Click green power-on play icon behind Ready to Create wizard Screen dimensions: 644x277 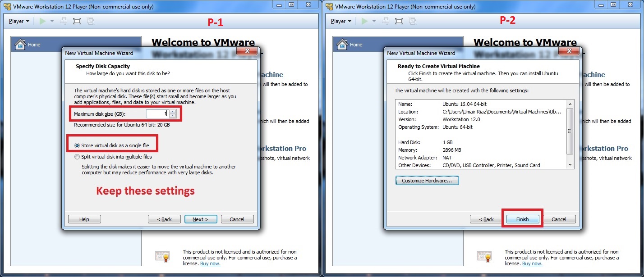364,21
